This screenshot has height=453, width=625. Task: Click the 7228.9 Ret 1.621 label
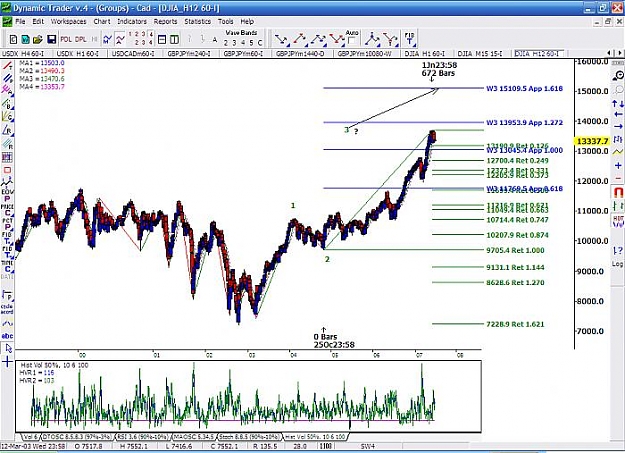coord(515,324)
